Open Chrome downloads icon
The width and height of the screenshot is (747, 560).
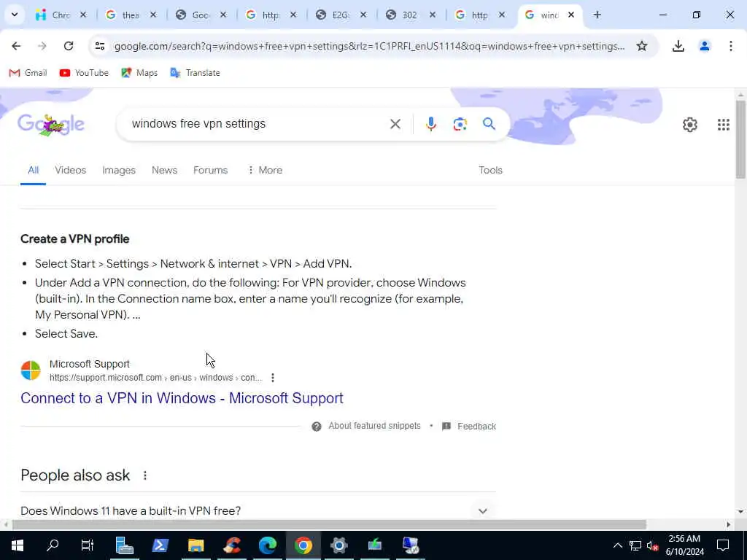coord(678,46)
